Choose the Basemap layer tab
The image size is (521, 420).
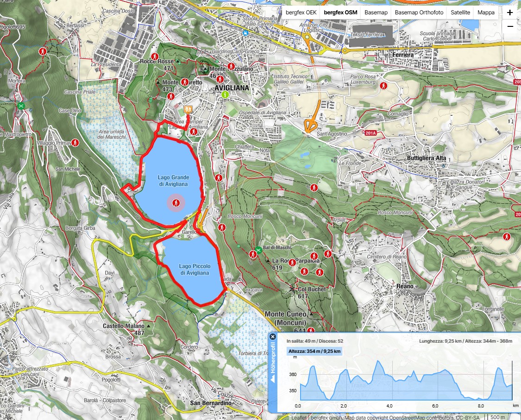click(376, 13)
